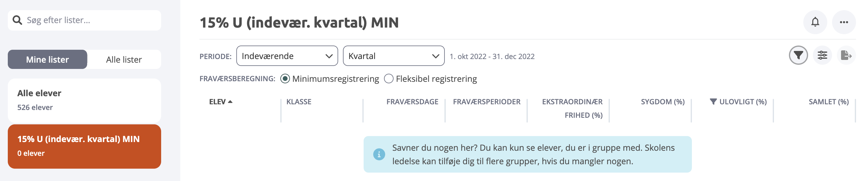868x181 pixels.
Task: Open the notification bell
Action: 815,22
